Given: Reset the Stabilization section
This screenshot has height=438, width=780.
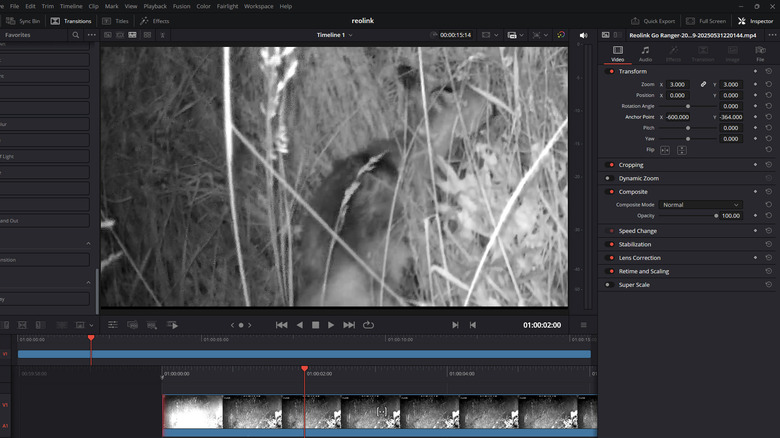Looking at the screenshot, I should 769,244.
